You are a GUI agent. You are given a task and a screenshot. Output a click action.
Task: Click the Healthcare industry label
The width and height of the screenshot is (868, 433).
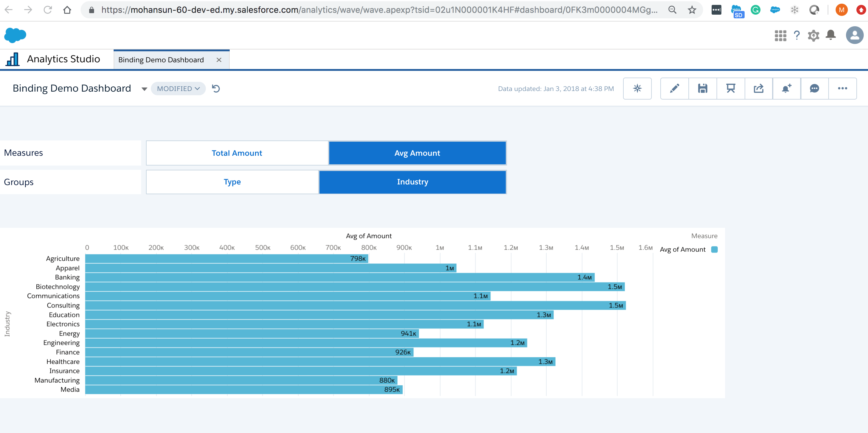pyautogui.click(x=63, y=362)
